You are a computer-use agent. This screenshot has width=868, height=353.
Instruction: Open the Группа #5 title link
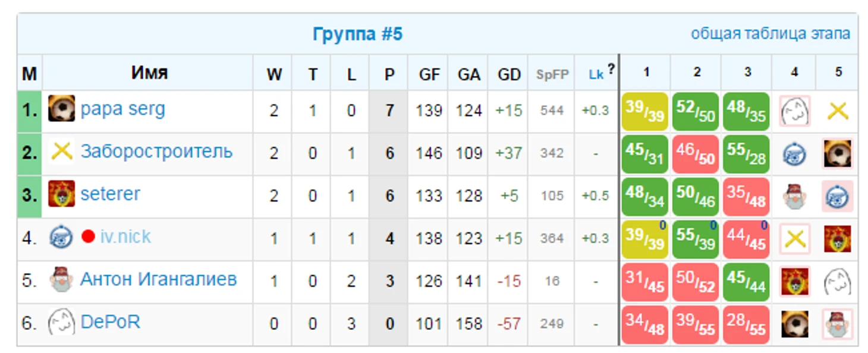(x=357, y=34)
